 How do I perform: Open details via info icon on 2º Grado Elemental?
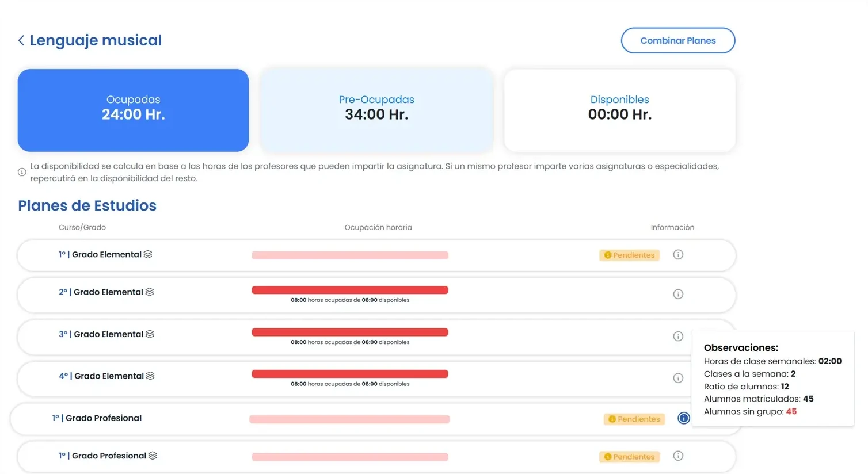(x=678, y=294)
